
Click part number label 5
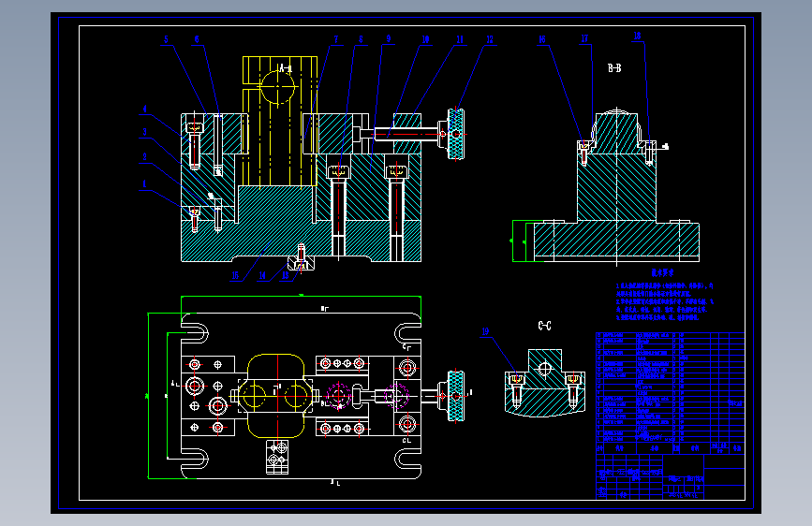pyautogui.click(x=166, y=39)
